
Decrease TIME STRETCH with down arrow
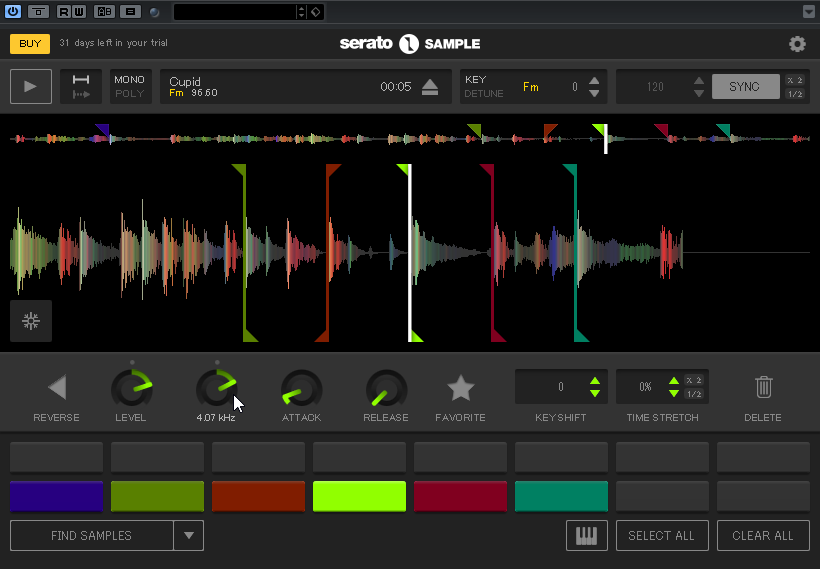[674, 393]
